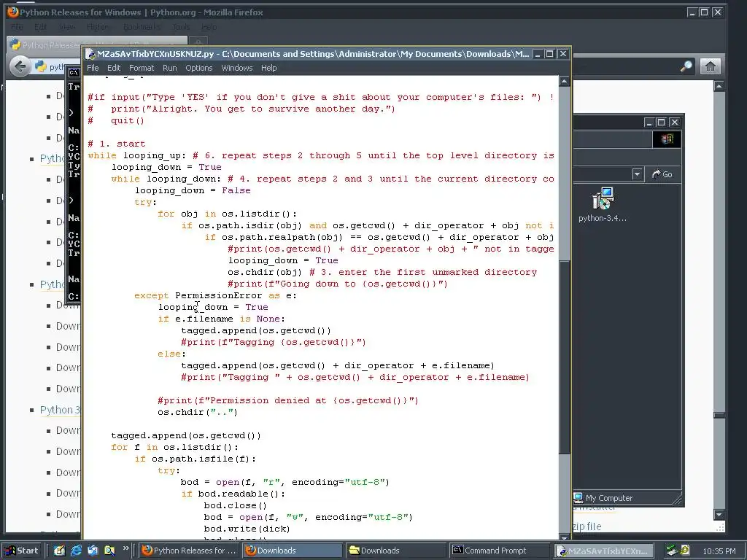Click comment line '# 1. start'
The image size is (747, 560).
[x=117, y=144]
